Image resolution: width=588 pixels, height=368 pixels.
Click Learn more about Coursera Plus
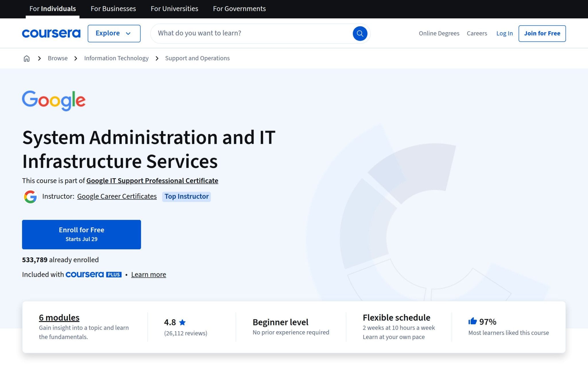(148, 275)
